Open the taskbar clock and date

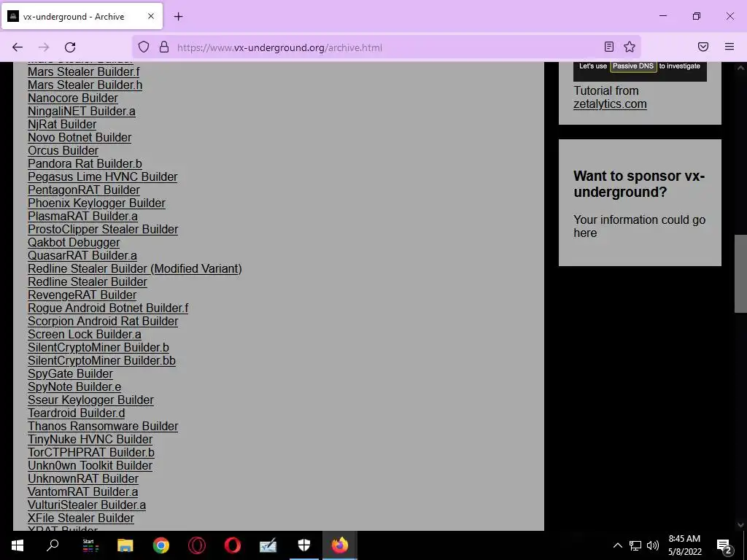click(x=684, y=545)
